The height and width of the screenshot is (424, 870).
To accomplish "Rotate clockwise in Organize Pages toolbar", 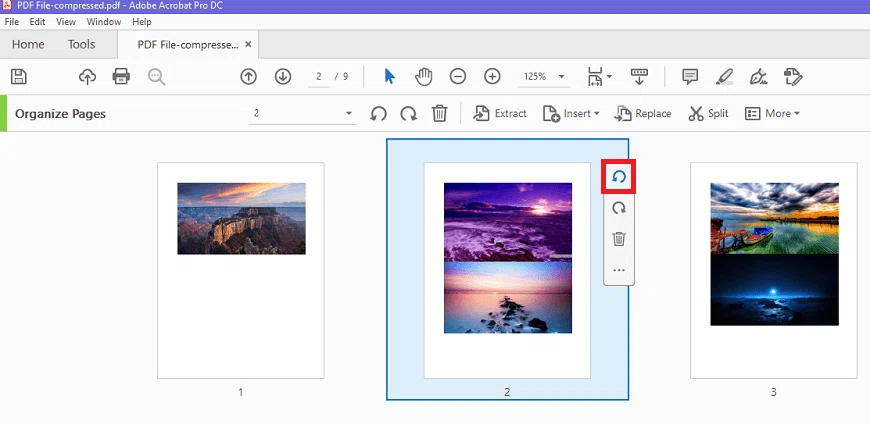I will pos(409,114).
